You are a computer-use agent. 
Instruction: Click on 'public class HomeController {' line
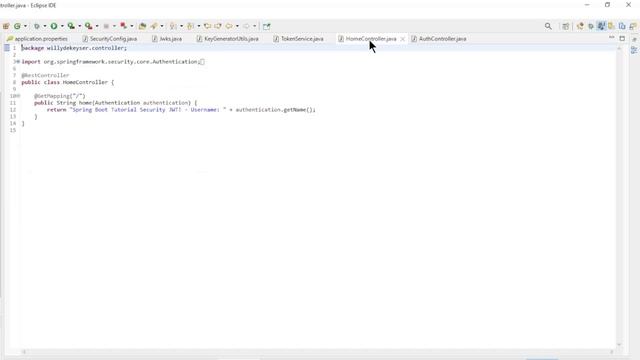tap(68, 82)
